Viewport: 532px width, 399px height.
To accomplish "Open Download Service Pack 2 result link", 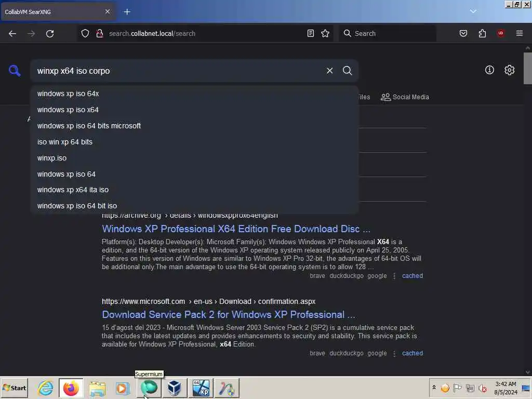I will click(x=229, y=315).
